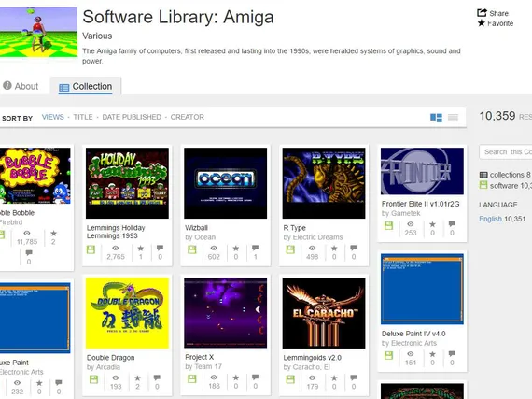The image size is (532, 399).
Task: Open the Deluxe Paint IV v4.0 thumbnail
Action: coord(422,289)
